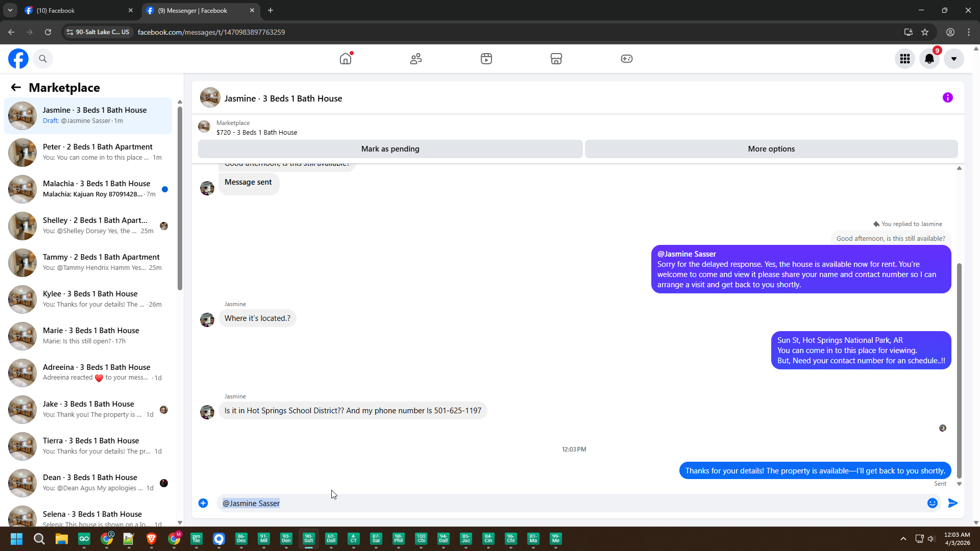Click the message input field
Image resolution: width=980 pixels, height=551 pixels.
(x=572, y=504)
